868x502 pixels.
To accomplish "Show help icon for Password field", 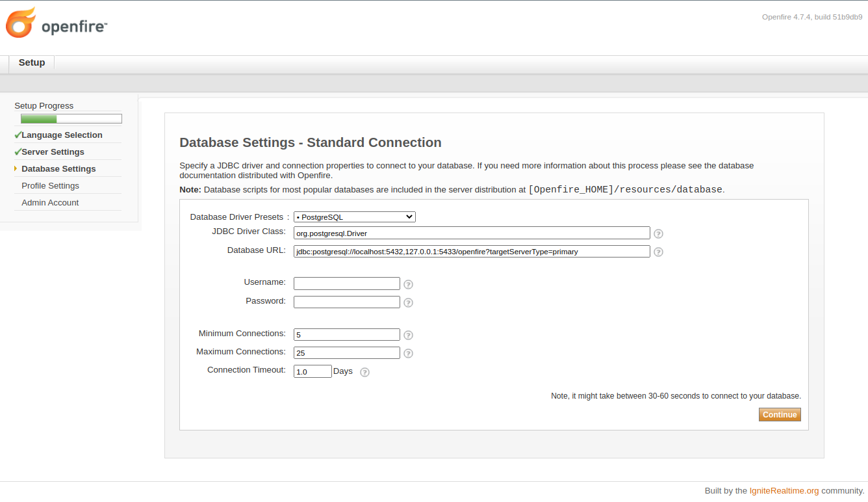I will pos(408,303).
